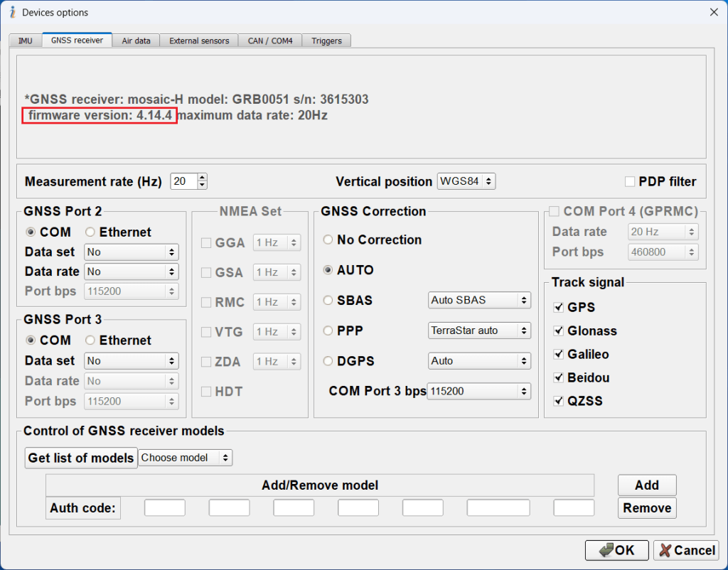
Task: Click the Get list of models button
Action: tap(80, 458)
